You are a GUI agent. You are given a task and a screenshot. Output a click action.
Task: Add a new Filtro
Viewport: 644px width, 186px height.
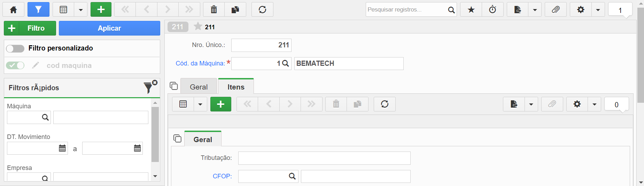(x=30, y=28)
